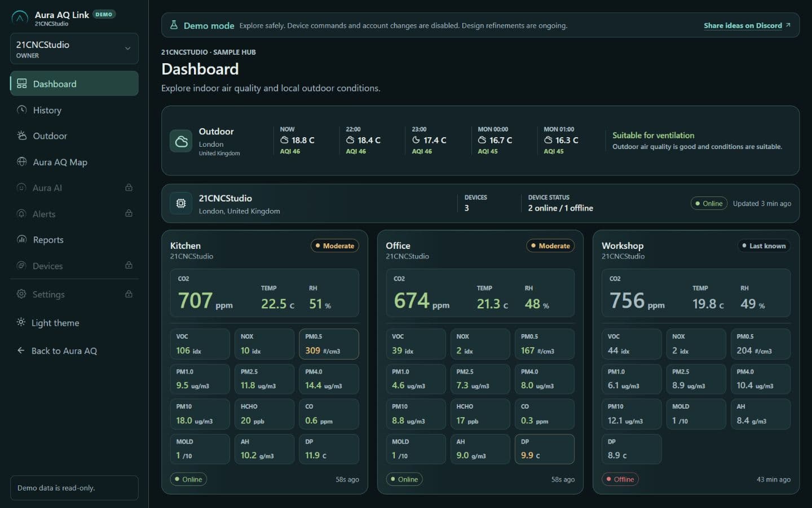812x508 pixels.
Task: Click the HCHO 17 ppb tile in Office
Action: tap(480, 414)
